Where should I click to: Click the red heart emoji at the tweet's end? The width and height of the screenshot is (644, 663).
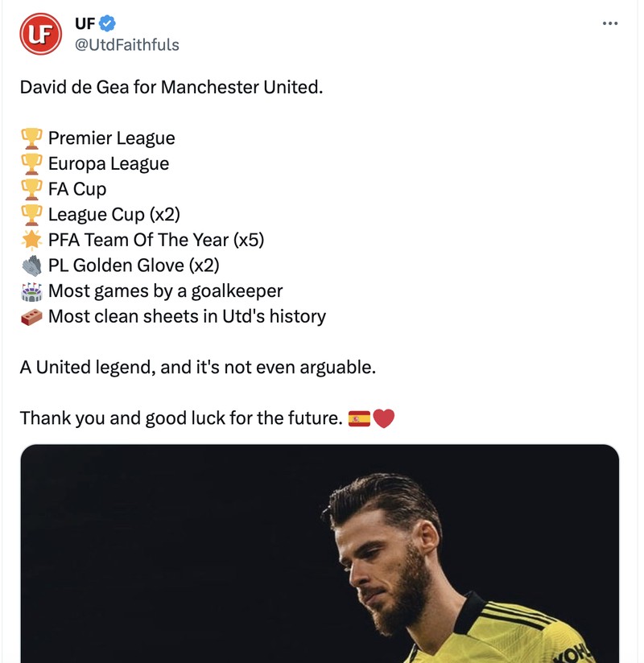[x=384, y=418]
